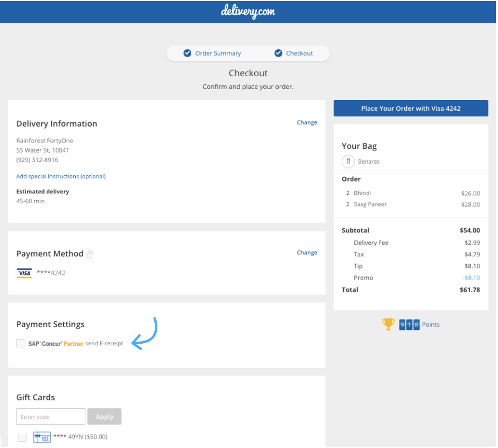The height and width of the screenshot is (448, 498).
Task: Click the padlock icon beside Payment Method
Action: [91, 254]
